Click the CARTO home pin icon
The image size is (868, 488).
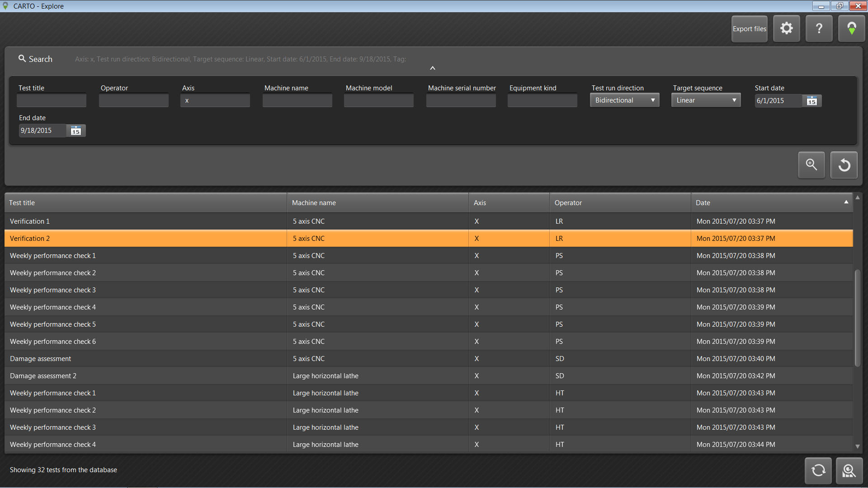pyautogui.click(x=851, y=28)
